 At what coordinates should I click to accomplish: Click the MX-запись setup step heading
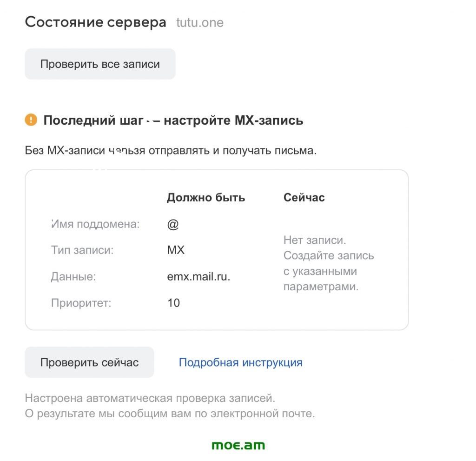click(173, 120)
